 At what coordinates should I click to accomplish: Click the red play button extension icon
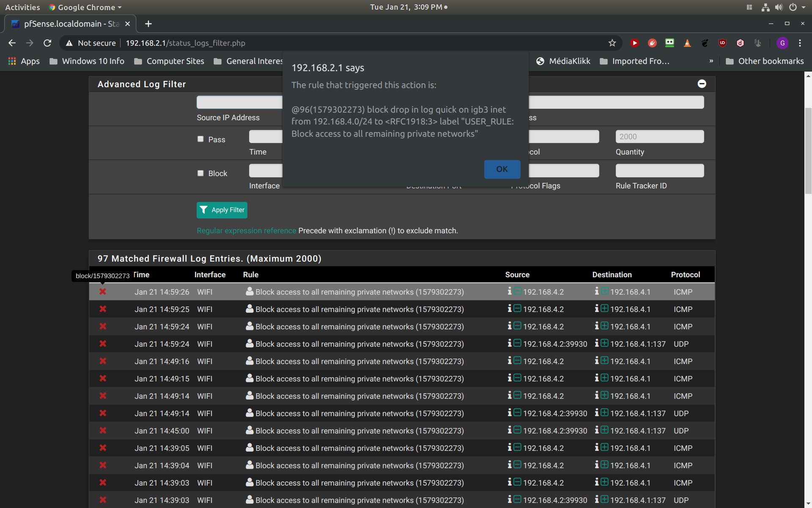click(634, 43)
